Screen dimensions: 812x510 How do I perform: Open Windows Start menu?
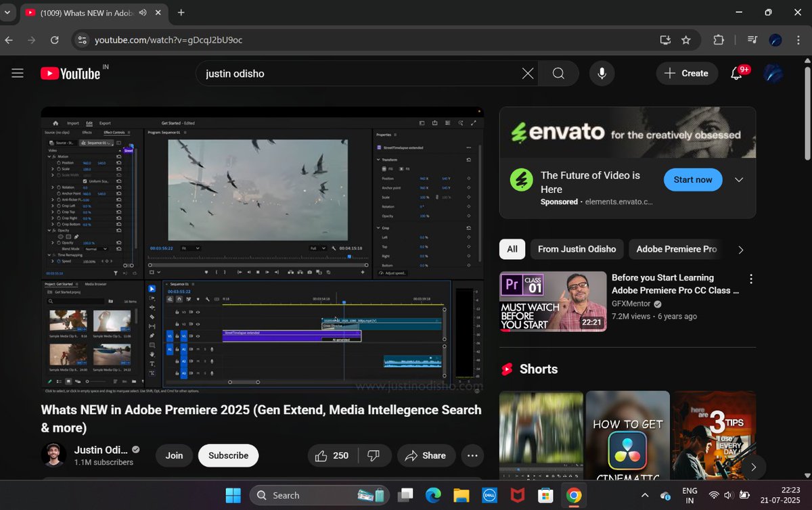point(233,495)
